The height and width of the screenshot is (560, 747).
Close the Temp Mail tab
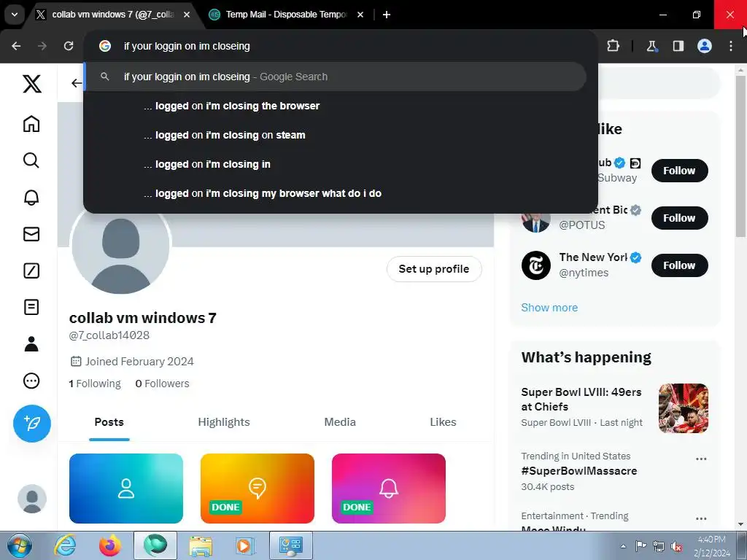pos(360,15)
